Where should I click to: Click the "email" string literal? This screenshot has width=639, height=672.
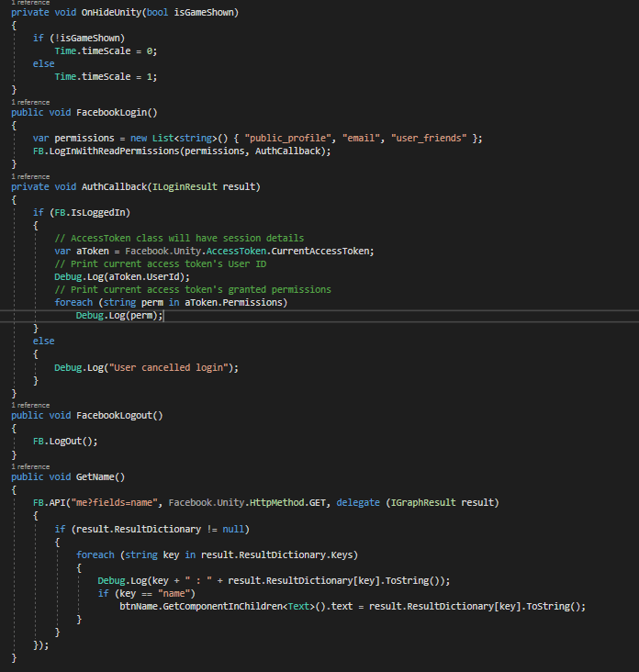pos(361,138)
